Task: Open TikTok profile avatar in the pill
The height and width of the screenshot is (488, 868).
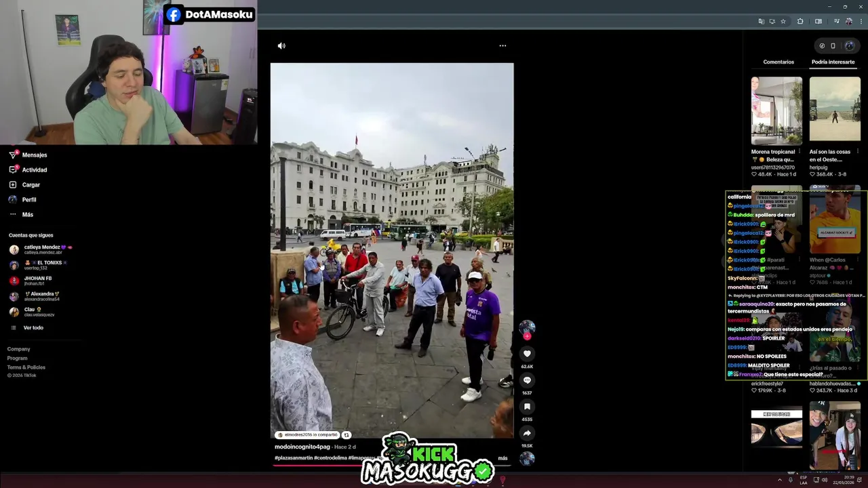Action: (x=850, y=46)
